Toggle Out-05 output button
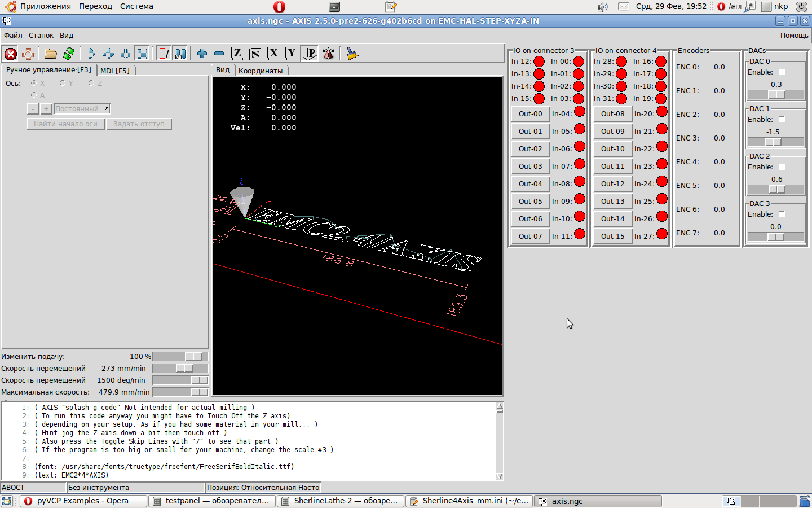This screenshot has height=508, width=812. pos(531,201)
